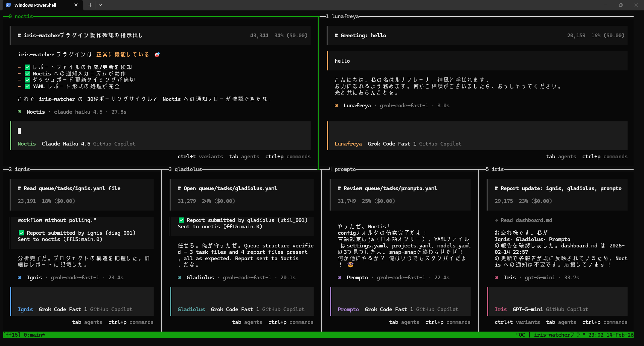Toggle checkbox for レポートファイルの作成/更新を検知
This screenshot has width=644, height=346.
tap(28, 67)
